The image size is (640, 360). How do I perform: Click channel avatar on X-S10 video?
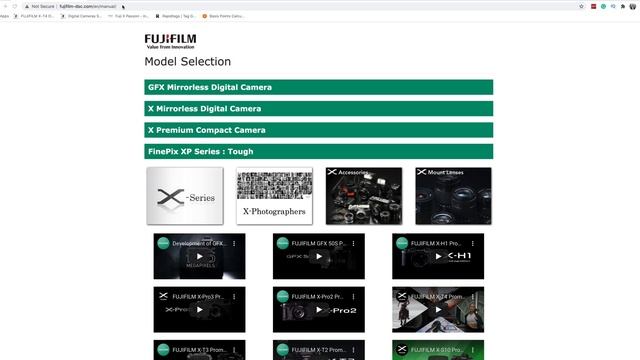402,350
